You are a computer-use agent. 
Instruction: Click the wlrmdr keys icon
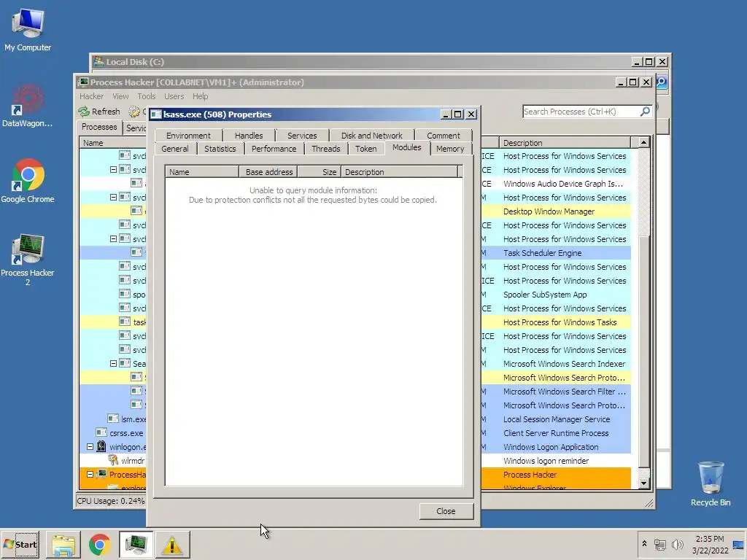[113, 460]
